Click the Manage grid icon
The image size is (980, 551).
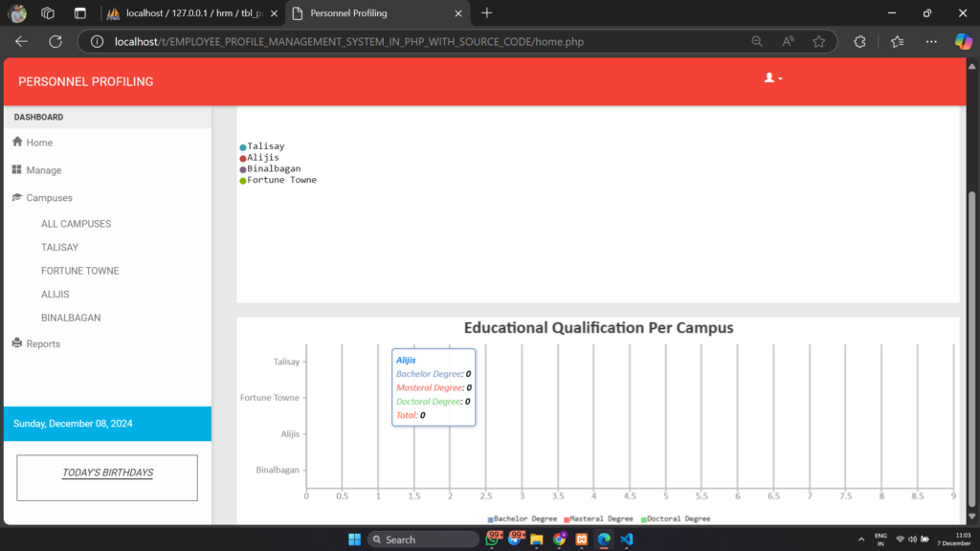17,169
